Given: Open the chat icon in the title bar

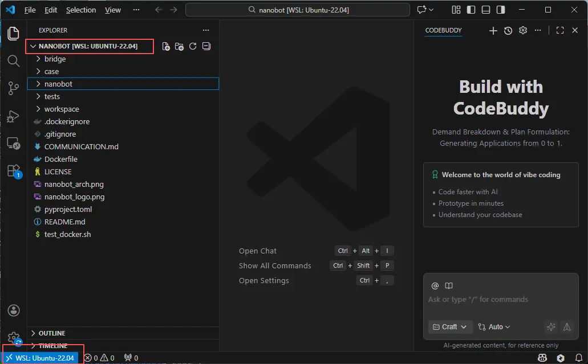Looking at the screenshot, I should click(425, 10).
